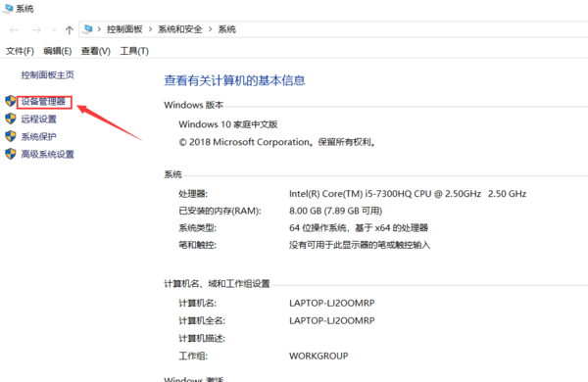Click the computer icon in address bar
588x382 pixels.
[88, 28]
